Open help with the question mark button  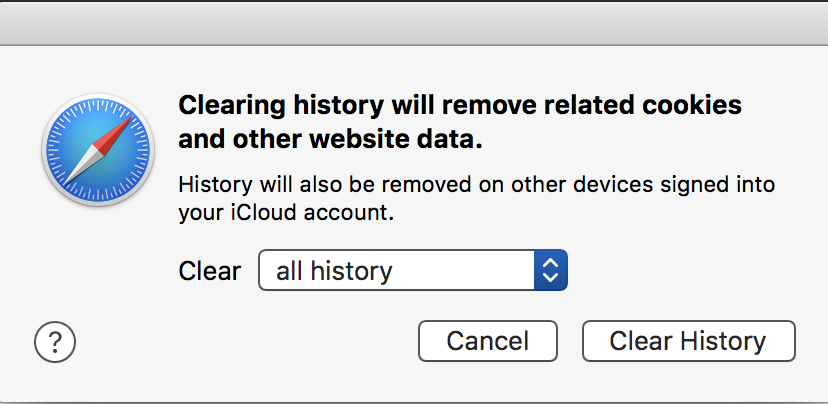55,342
